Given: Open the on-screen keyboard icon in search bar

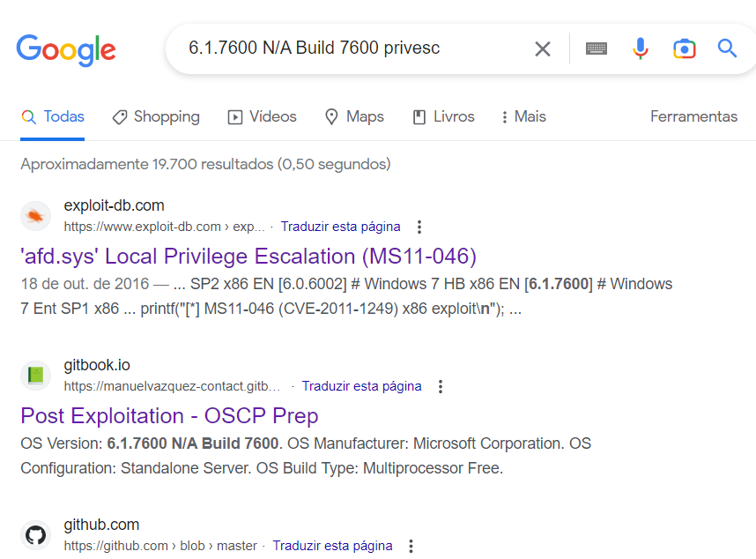Looking at the screenshot, I should coord(597,48).
